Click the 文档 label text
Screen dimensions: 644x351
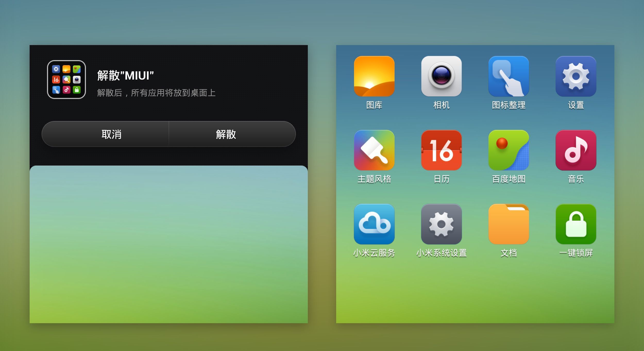click(x=509, y=253)
